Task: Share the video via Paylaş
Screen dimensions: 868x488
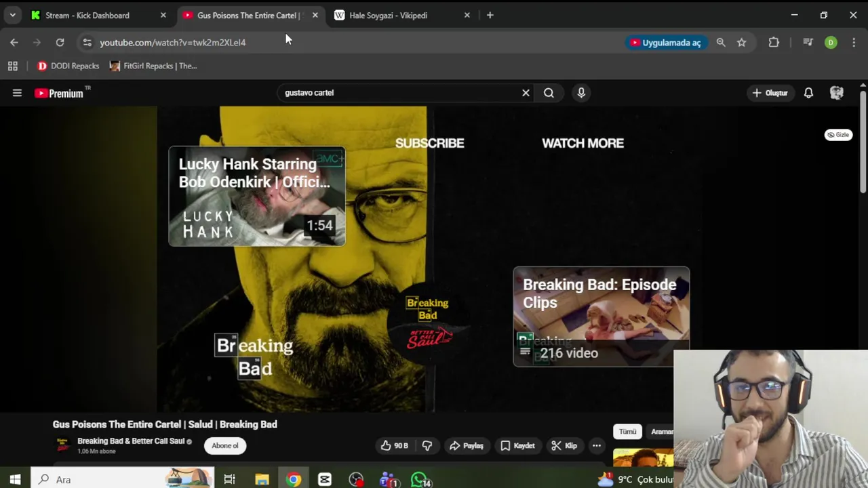Action: click(x=467, y=445)
